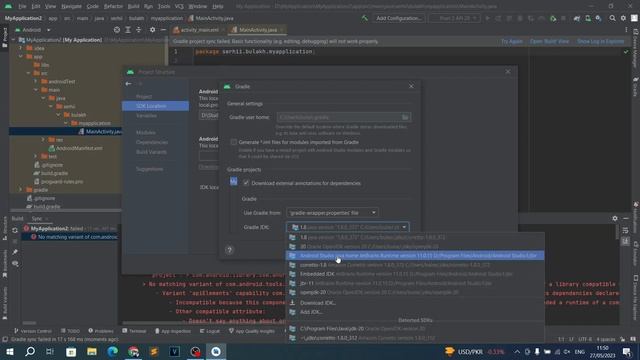Select Android Studio java home JDK option
Screen dimensions: 640x360
[x=415, y=256]
